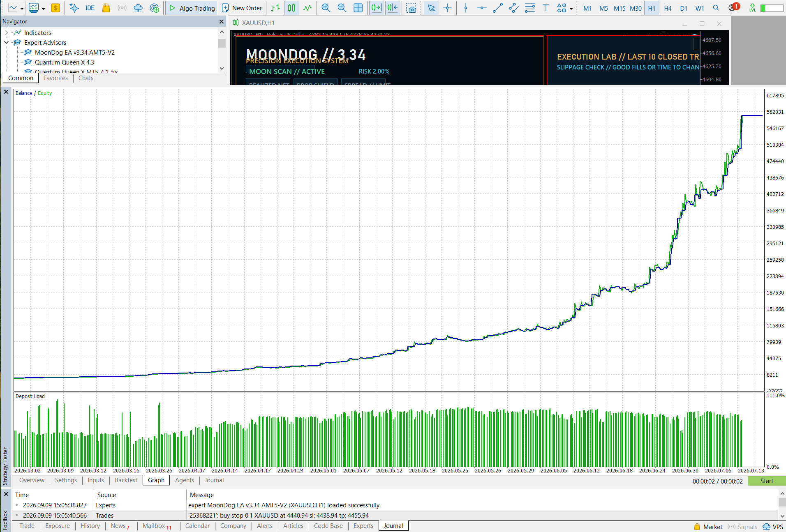This screenshot has height=532, width=786.
Task: Select Quantum Queen X 4.3 expert
Action: click(x=65, y=62)
